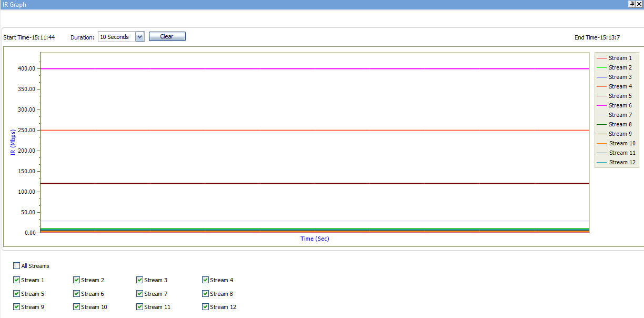Uncheck the Stream 1 checkbox
Image resolution: width=644 pixels, height=318 pixels.
click(x=17, y=280)
